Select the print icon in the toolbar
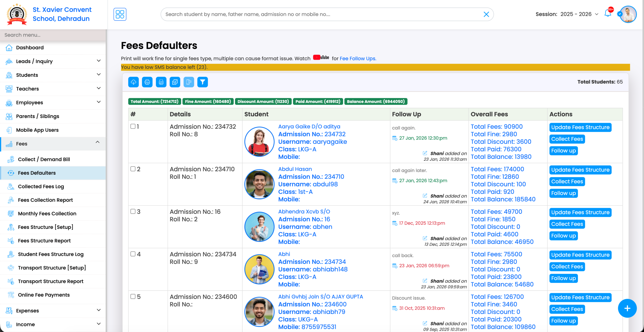Image resolution: width=644 pixels, height=332 pixels. tap(147, 82)
